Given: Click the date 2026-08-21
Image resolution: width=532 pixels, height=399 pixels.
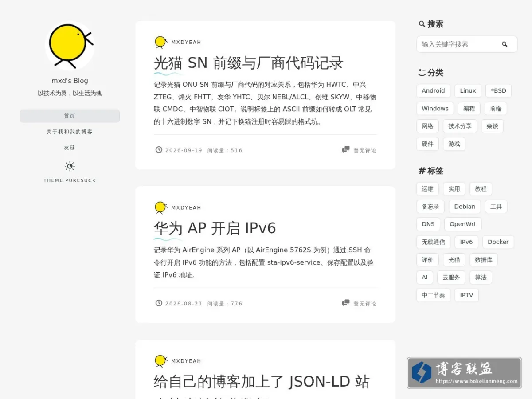Looking at the screenshot, I should coord(184,304).
